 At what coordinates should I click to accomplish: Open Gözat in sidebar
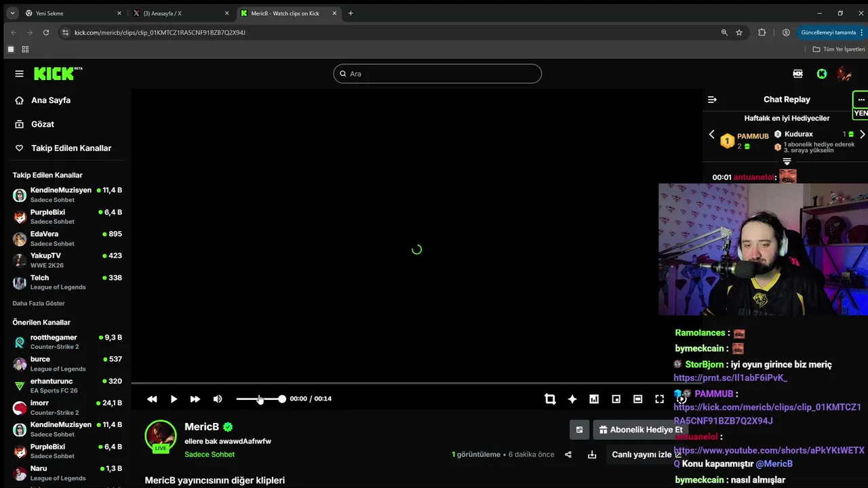point(42,124)
